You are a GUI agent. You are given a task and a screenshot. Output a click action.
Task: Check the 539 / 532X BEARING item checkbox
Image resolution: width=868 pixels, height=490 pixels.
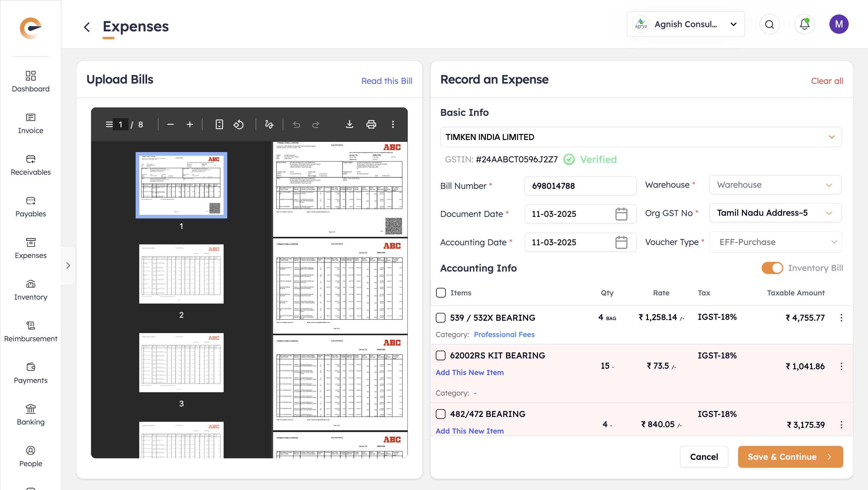click(x=440, y=317)
